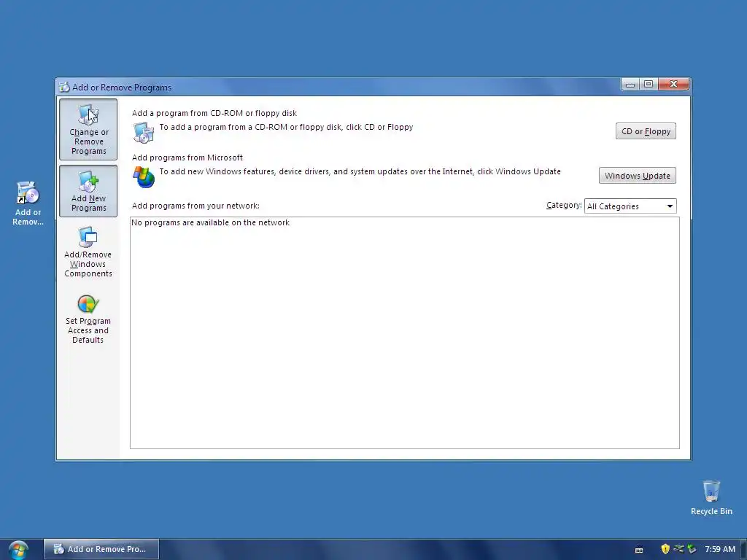Click the 'Category:' label text

pos(564,205)
